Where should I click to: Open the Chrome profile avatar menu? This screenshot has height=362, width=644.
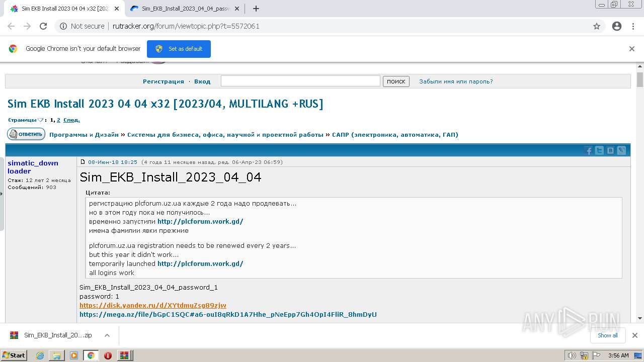click(617, 26)
